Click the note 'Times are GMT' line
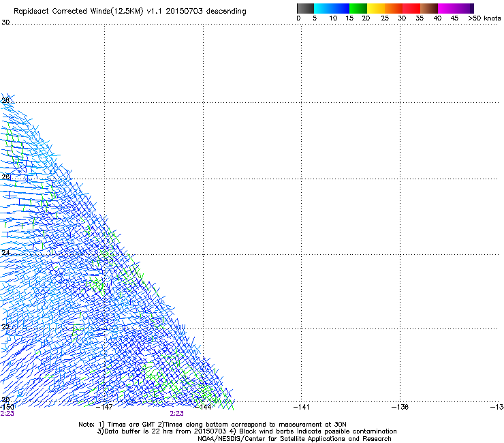 pyautogui.click(x=131, y=425)
